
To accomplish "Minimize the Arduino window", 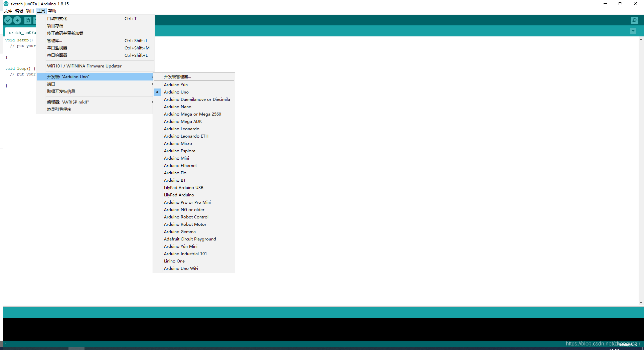I will point(605,4).
